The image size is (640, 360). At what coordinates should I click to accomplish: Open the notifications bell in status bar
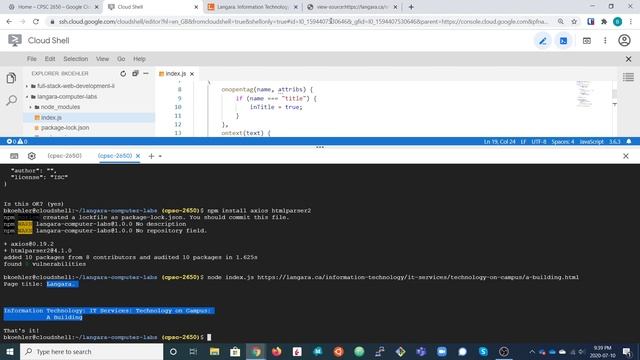[x=629, y=142]
